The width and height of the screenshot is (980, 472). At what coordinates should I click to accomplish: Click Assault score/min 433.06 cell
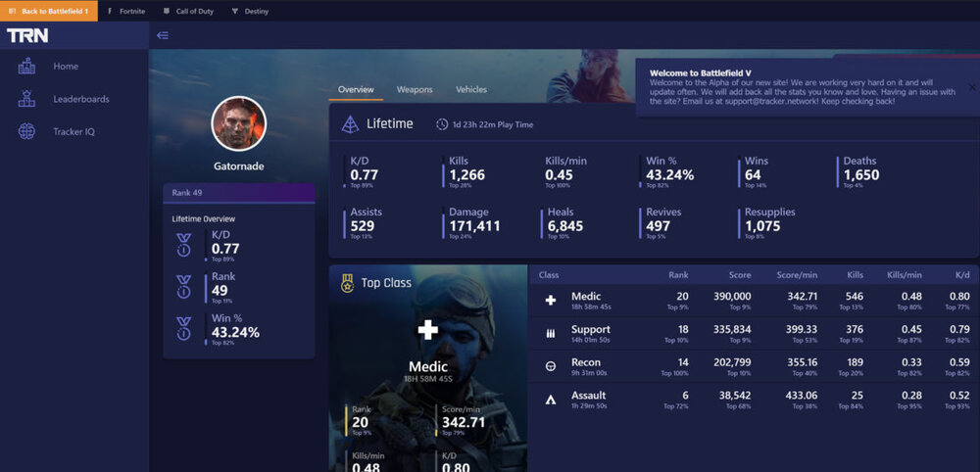pyautogui.click(x=802, y=396)
